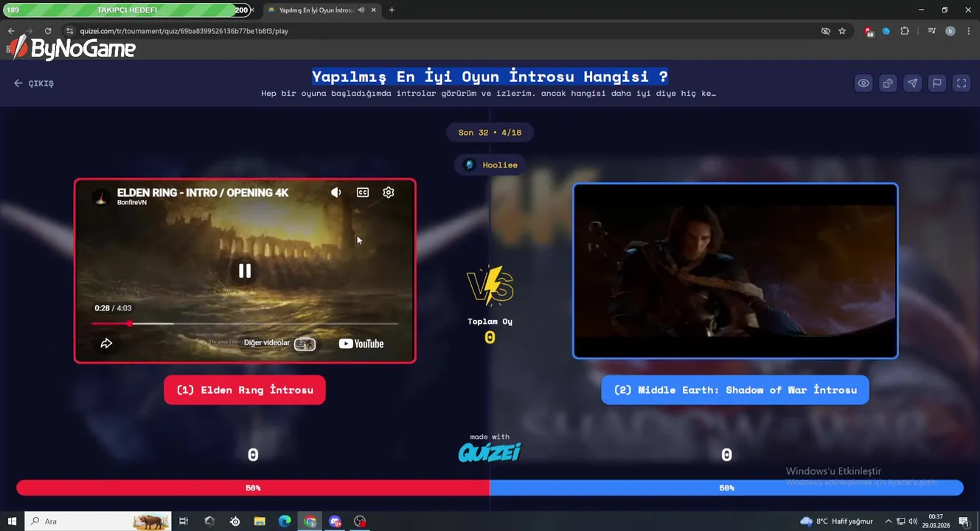Viewport: 980px width, 531px height.
Task: Open YouTube player settings gear
Action: point(389,192)
